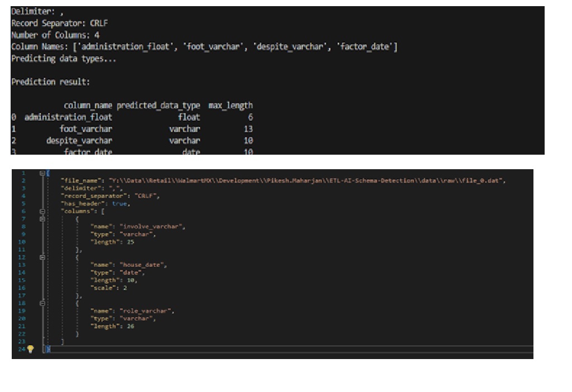Collapse the root JSON object fold marker on line 1
Viewport: 572px width, 392px height.
point(42,173)
